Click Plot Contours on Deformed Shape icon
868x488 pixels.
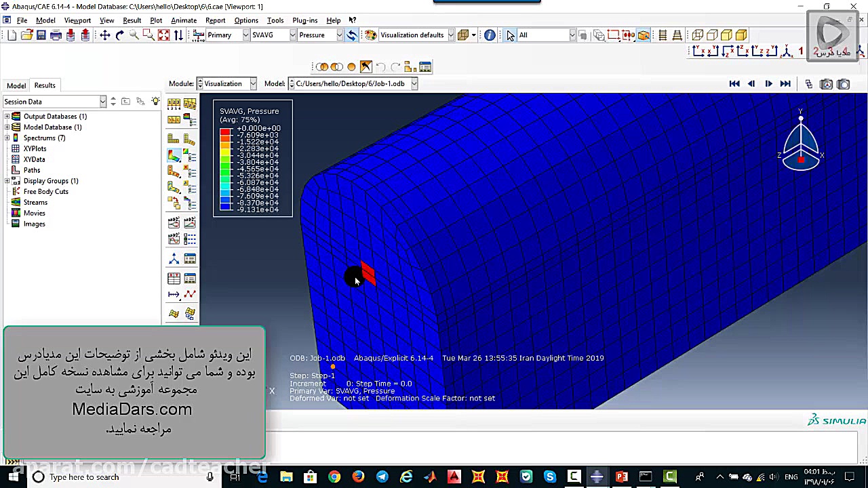[174, 156]
